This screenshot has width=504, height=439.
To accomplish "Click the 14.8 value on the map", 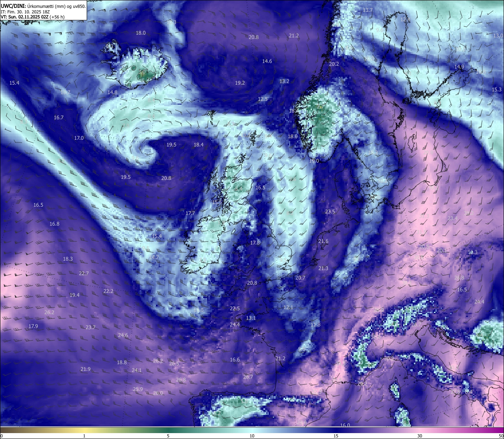I will pos(112,92).
